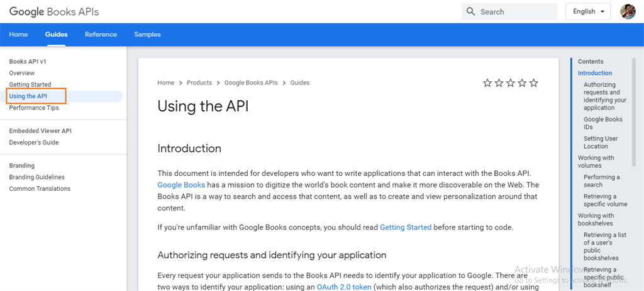Viewport: 644px width, 291px height.
Task: Select Using the API in sidebar
Action: point(28,96)
